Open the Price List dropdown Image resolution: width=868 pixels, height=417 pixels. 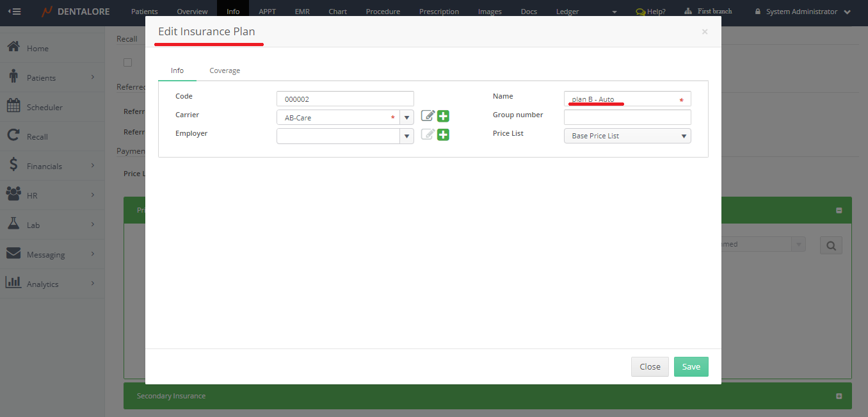[x=627, y=136]
